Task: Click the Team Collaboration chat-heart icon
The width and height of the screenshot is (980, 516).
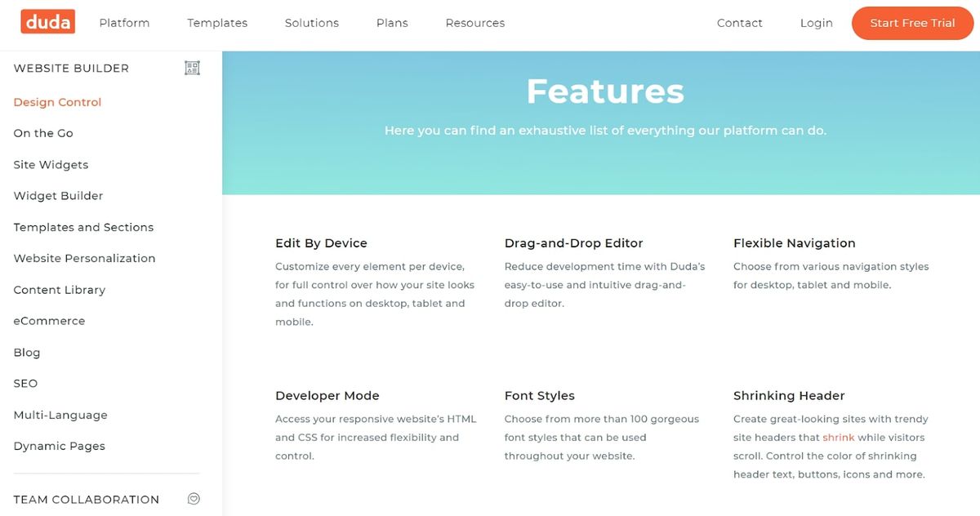Action: pyautogui.click(x=193, y=498)
